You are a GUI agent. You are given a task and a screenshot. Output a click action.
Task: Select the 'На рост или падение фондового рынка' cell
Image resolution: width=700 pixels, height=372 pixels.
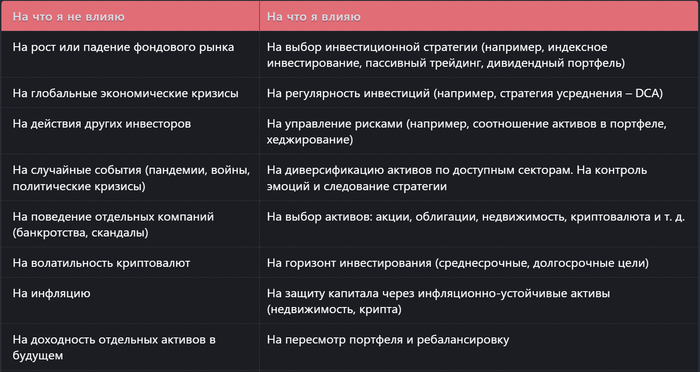tap(130, 54)
